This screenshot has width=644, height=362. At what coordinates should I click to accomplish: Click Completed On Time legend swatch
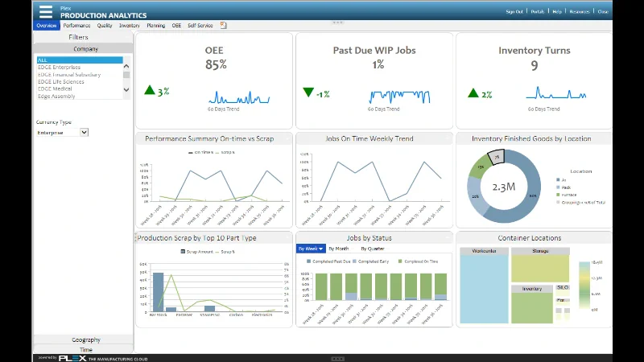[x=400, y=261]
